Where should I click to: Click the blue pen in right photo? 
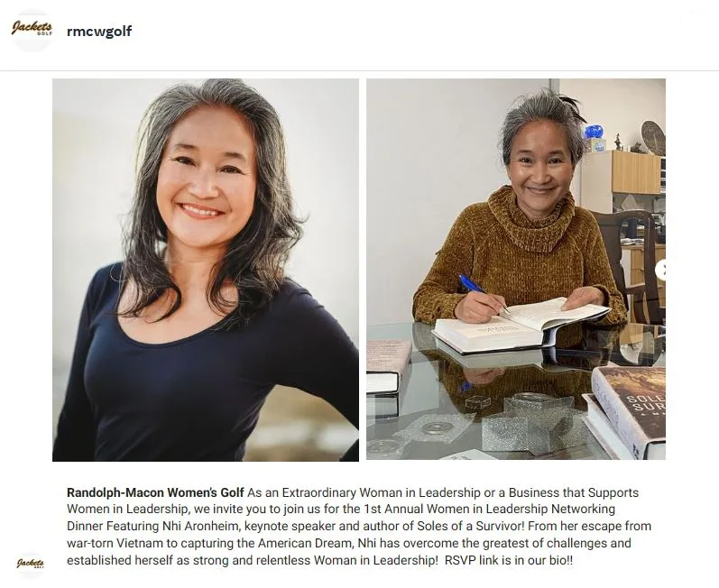[x=484, y=294]
